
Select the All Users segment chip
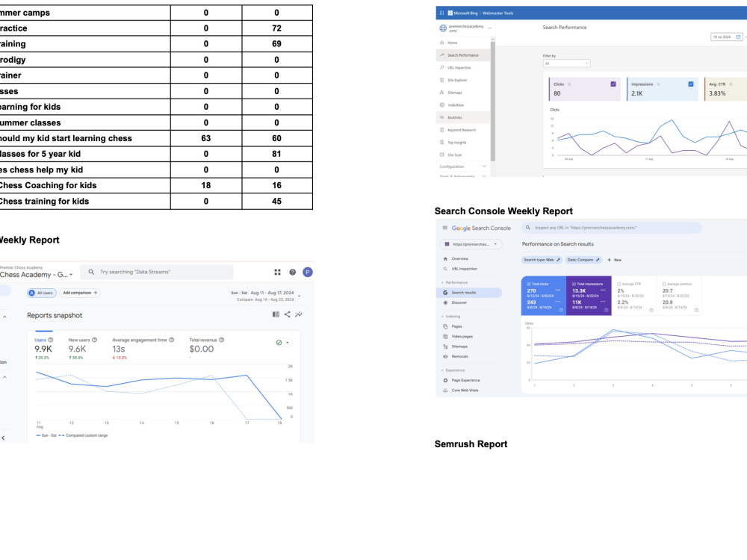click(42, 293)
